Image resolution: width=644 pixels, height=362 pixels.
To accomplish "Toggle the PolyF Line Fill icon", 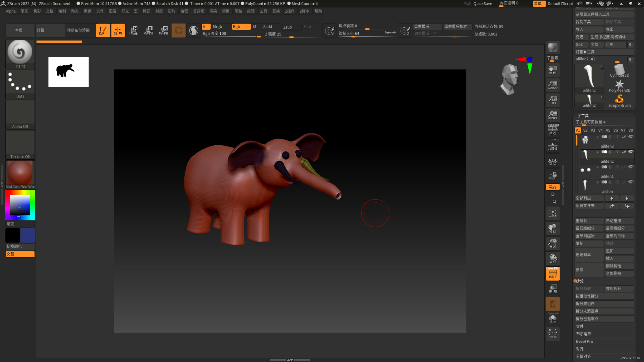I will pyautogui.click(x=552, y=273).
